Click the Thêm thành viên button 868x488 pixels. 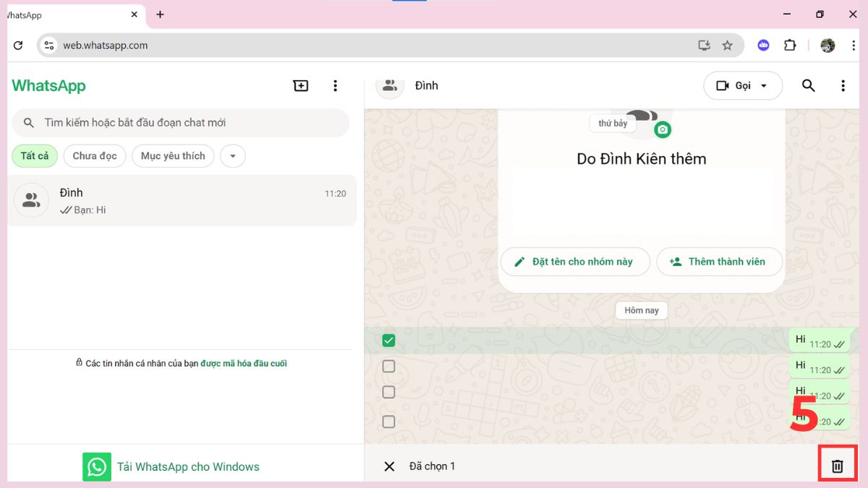click(x=719, y=262)
